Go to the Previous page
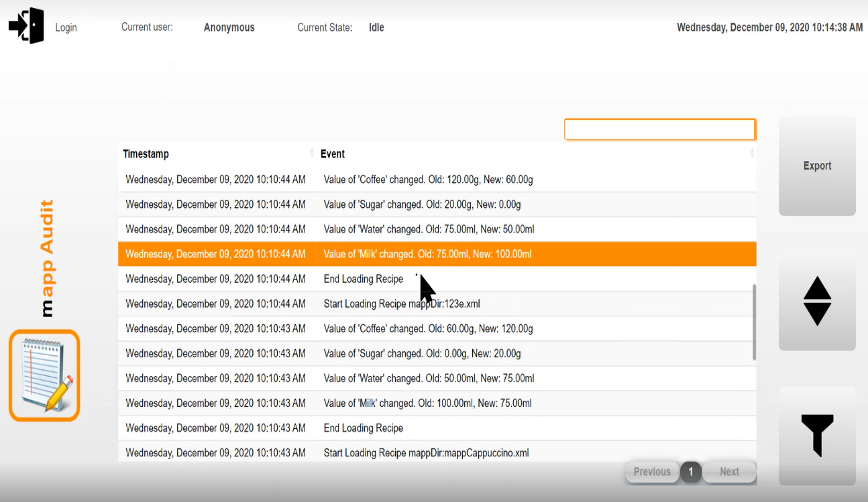The image size is (868, 502). (x=651, y=472)
